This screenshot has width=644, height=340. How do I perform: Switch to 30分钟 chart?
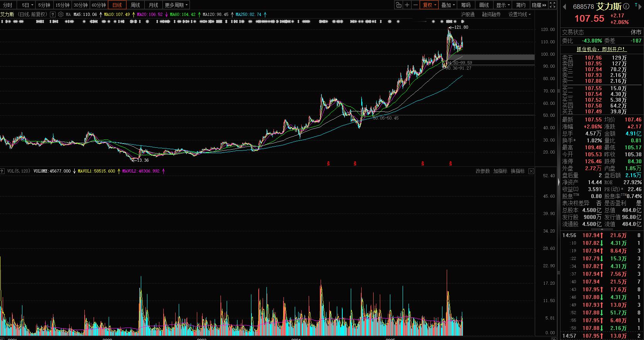(80, 5)
